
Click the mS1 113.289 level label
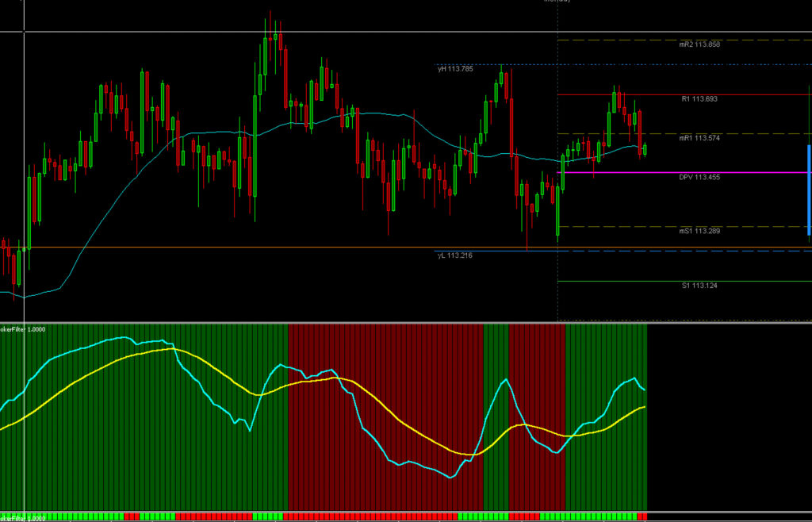pyautogui.click(x=699, y=231)
